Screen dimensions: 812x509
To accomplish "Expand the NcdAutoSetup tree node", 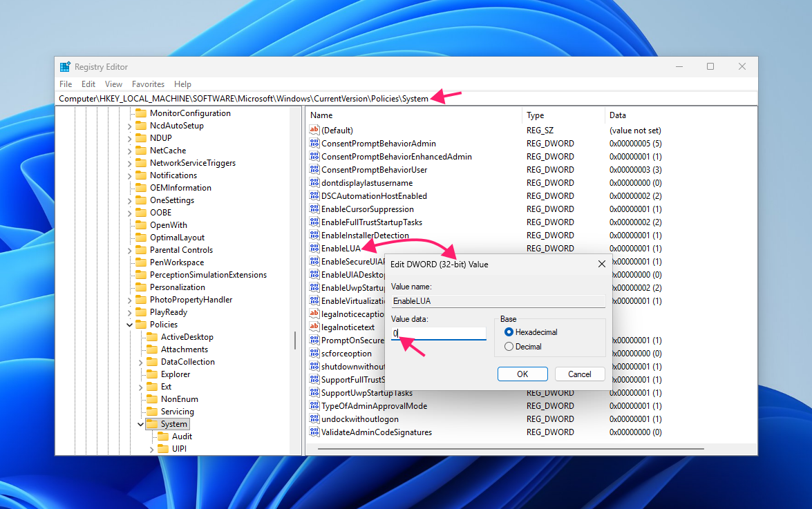I will tap(129, 126).
